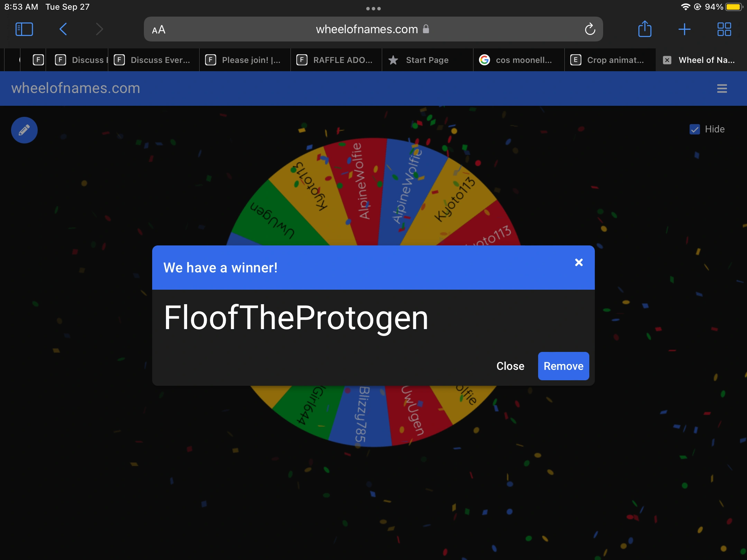Go back with the back arrow

coord(63,29)
